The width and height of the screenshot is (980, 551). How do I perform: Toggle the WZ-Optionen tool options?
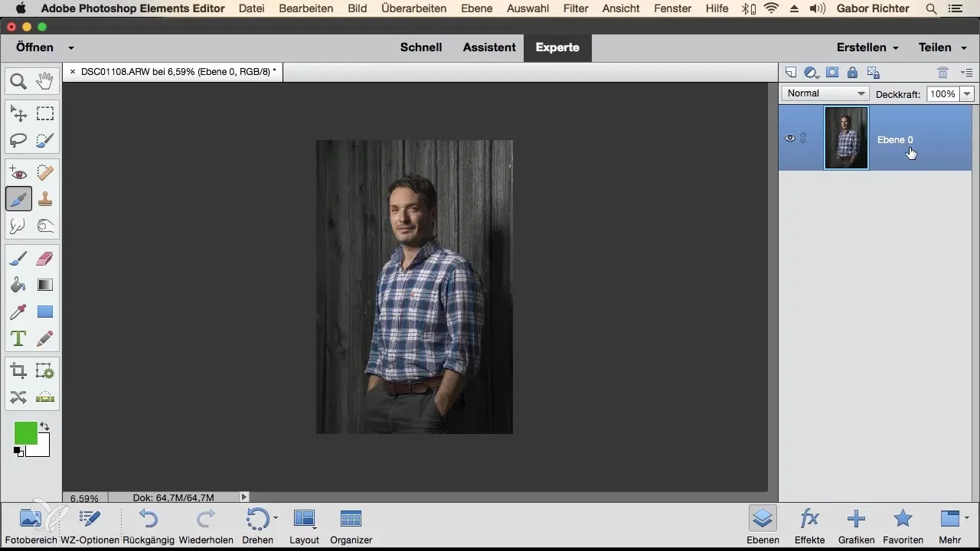pos(89,526)
